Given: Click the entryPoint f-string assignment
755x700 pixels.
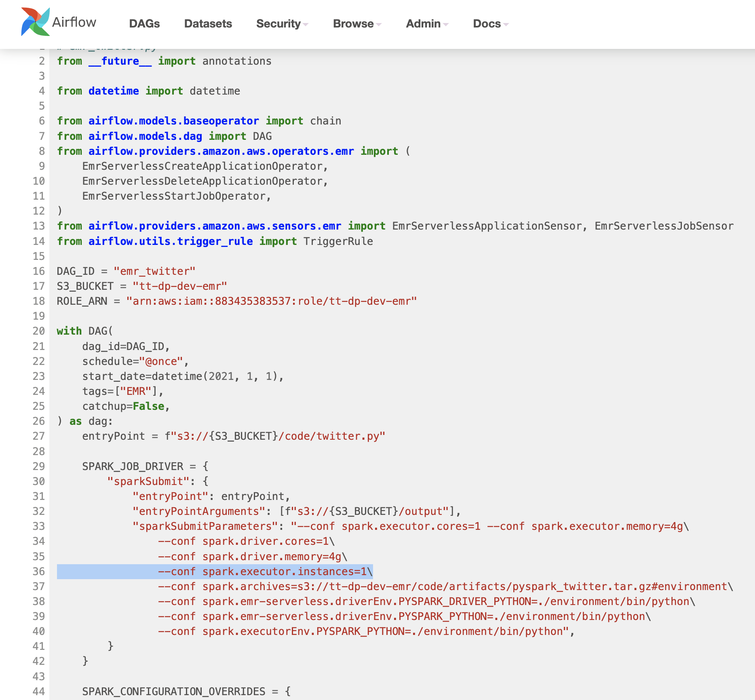Looking at the screenshot, I should click(234, 436).
